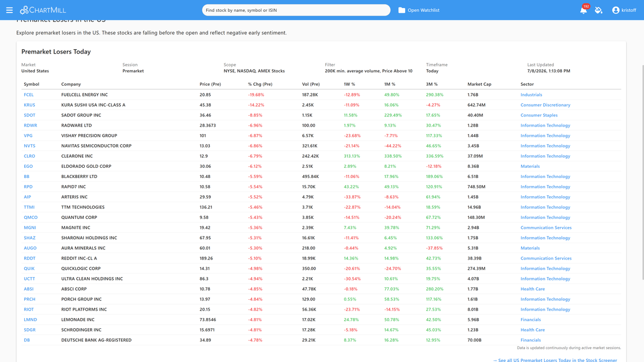The width and height of the screenshot is (644, 362).
Task: Click BLACKBERRY LTD company name
Action: pyautogui.click(x=79, y=176)
